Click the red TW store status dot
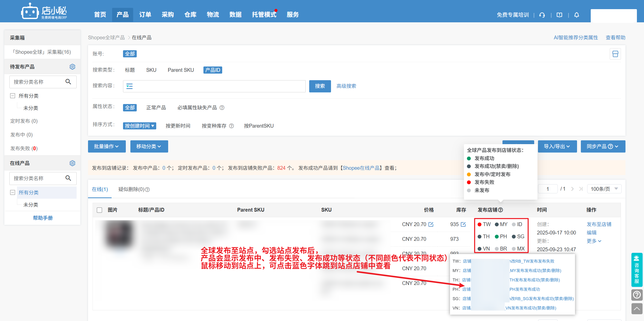The height and width of the screenshot is (321, 644). [479, 225]
